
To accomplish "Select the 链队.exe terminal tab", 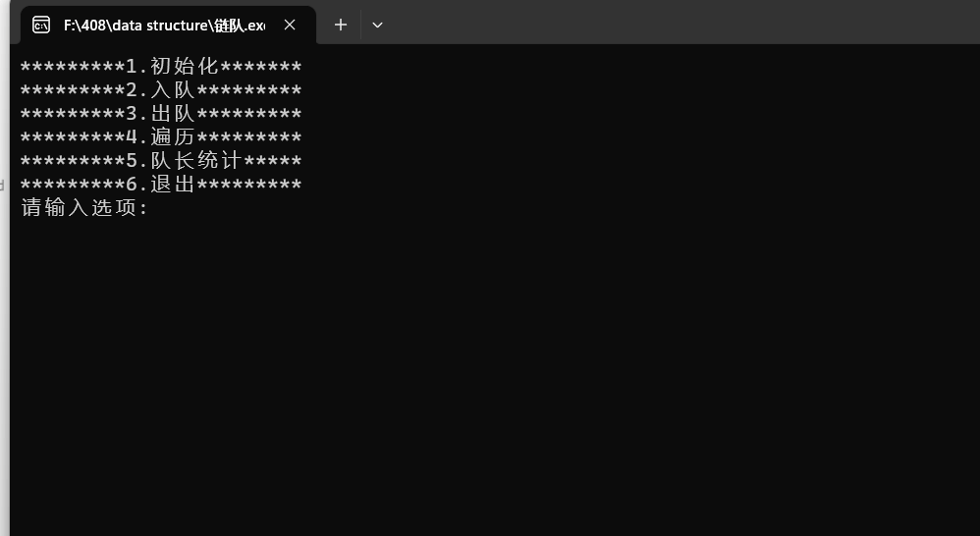I will [168, 25].
